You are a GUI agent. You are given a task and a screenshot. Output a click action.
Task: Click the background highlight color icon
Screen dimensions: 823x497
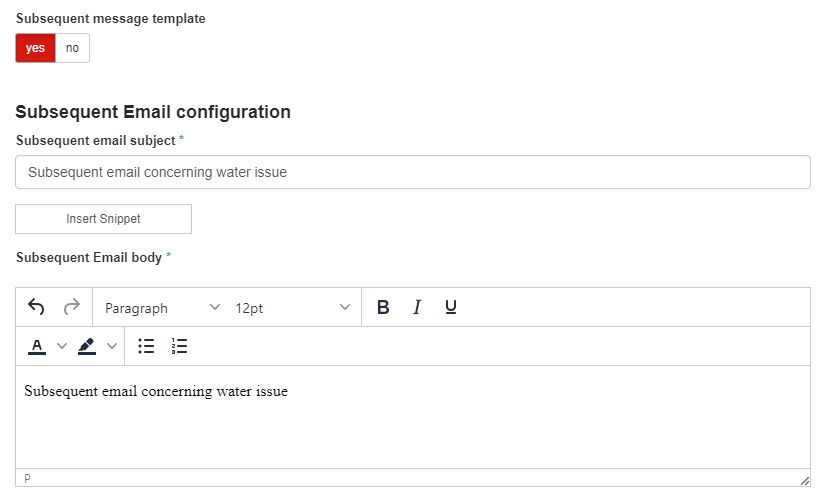87,346
